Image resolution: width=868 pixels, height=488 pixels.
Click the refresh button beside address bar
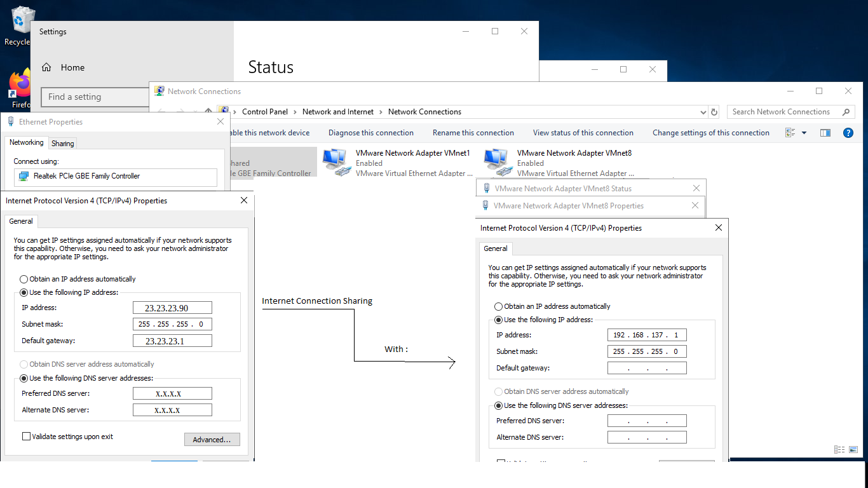click(714, 112)
